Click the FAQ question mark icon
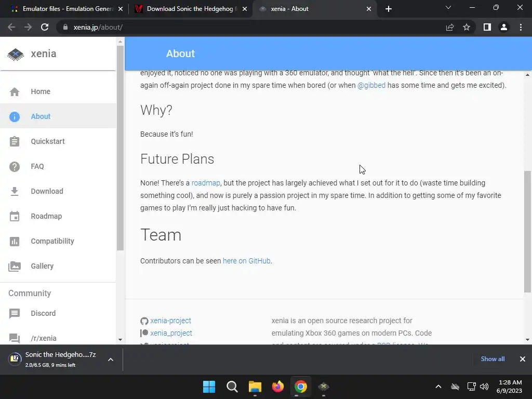Screen dimensions: 532x399 (x=15, y=167)
